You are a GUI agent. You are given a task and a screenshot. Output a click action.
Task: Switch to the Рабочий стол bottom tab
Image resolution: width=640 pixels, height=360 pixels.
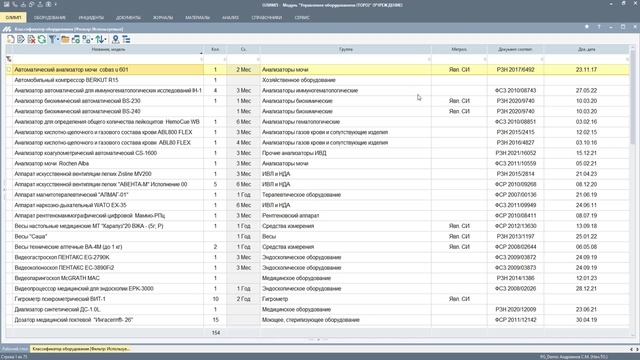14,349
